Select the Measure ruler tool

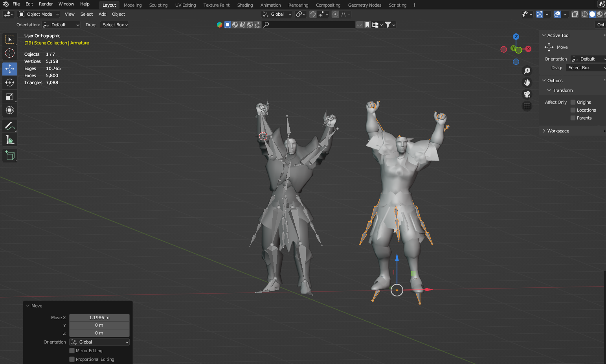click(x=10, y=140)
